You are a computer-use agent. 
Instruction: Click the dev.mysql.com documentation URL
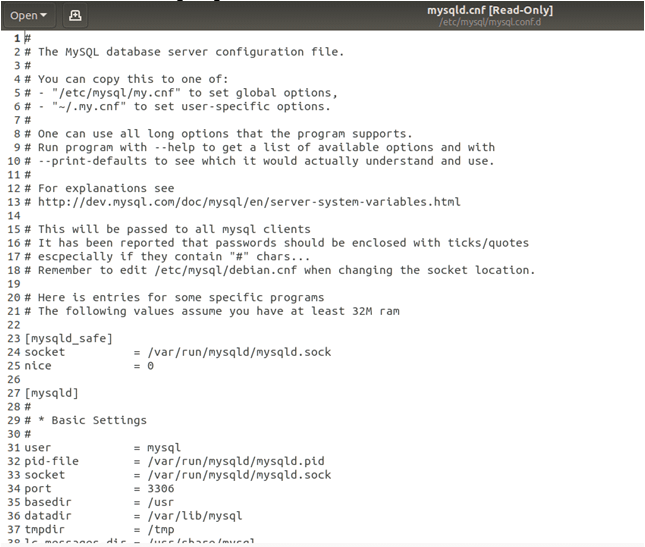pyautogui.click(x=249, y=201)
